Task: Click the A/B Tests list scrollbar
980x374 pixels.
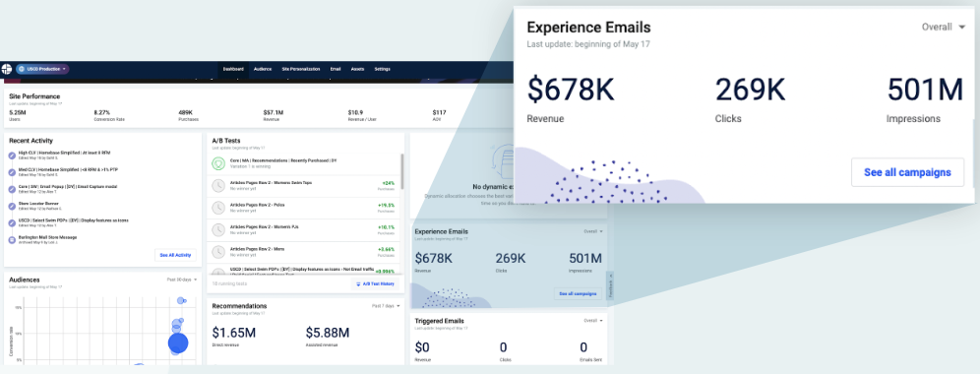Action: point(401,171)
